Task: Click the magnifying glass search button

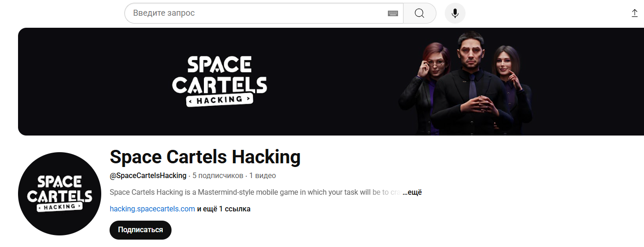Action: tap(419, 13)
